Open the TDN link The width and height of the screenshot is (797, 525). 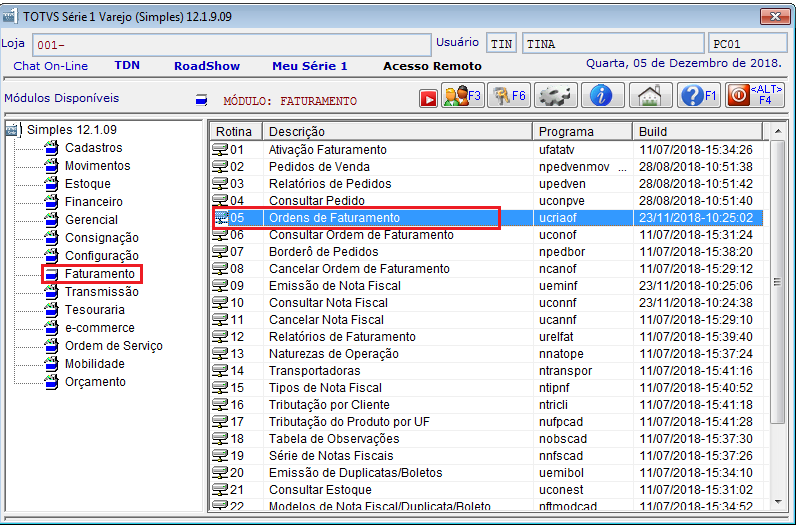tap(127, 66)
